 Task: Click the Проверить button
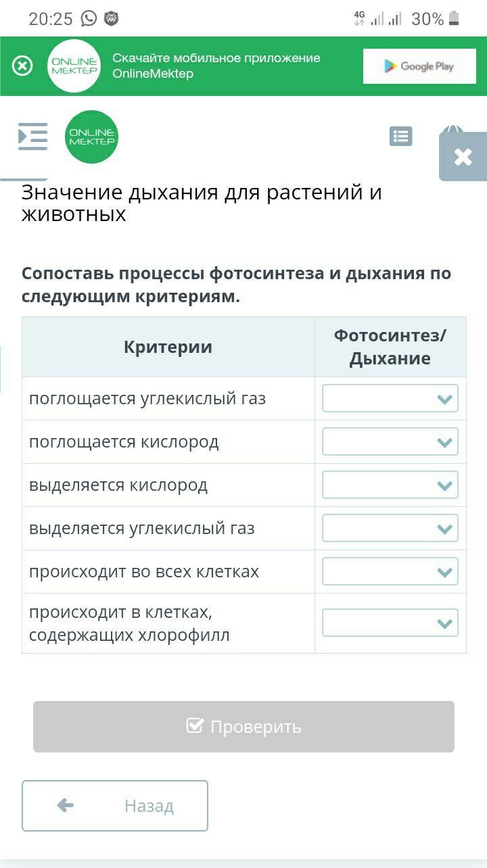243,727
